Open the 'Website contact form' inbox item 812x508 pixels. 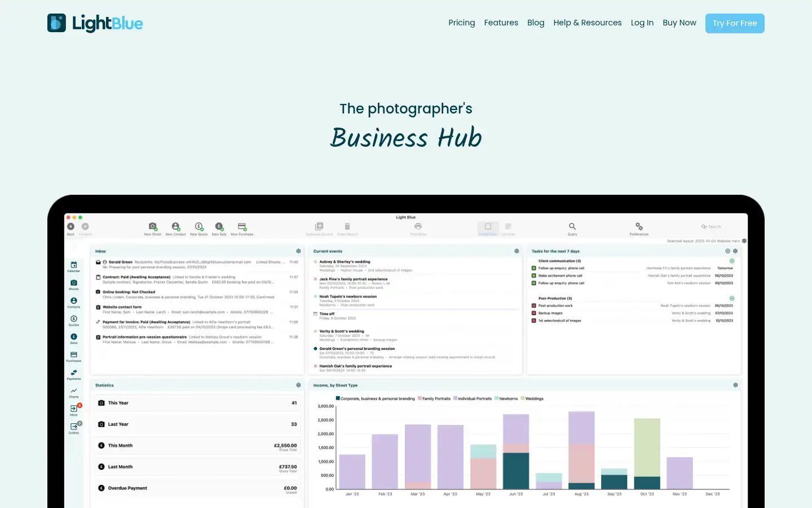(197, 309)
